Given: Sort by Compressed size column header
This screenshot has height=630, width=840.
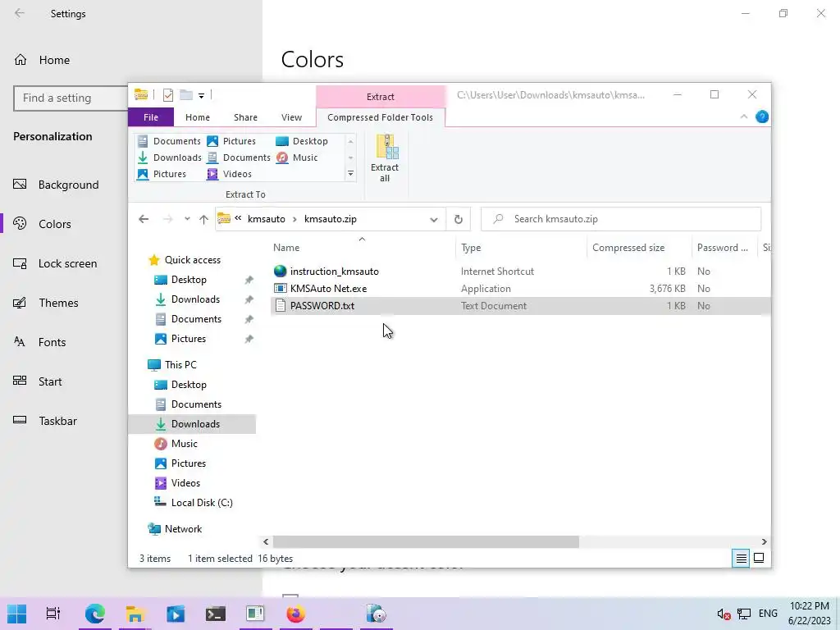Looking at the screenshot, I should pyautogui.click(x=639, y=248).
